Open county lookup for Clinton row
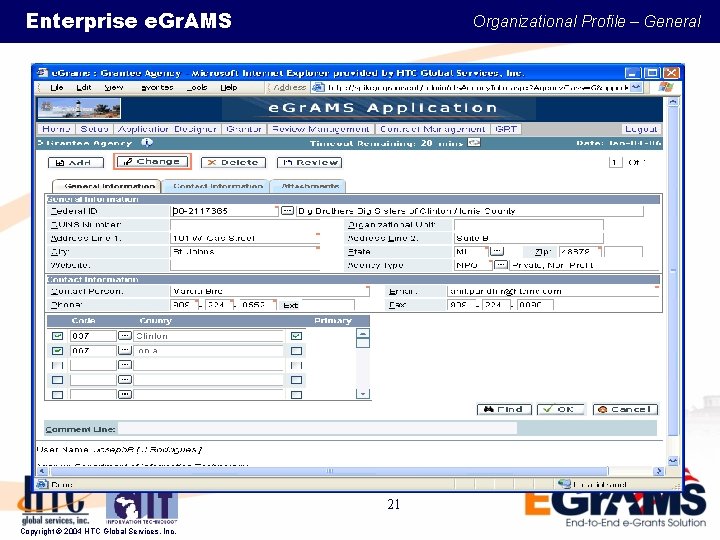720x540 pixels. click(x=125, y=336)
